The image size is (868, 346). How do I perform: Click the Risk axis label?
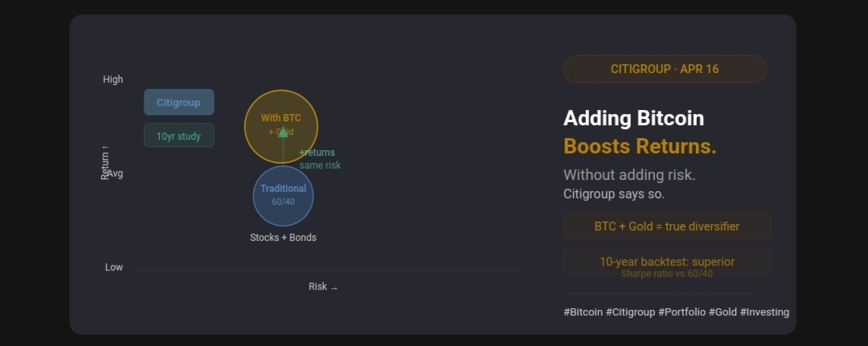click(323, 287)
